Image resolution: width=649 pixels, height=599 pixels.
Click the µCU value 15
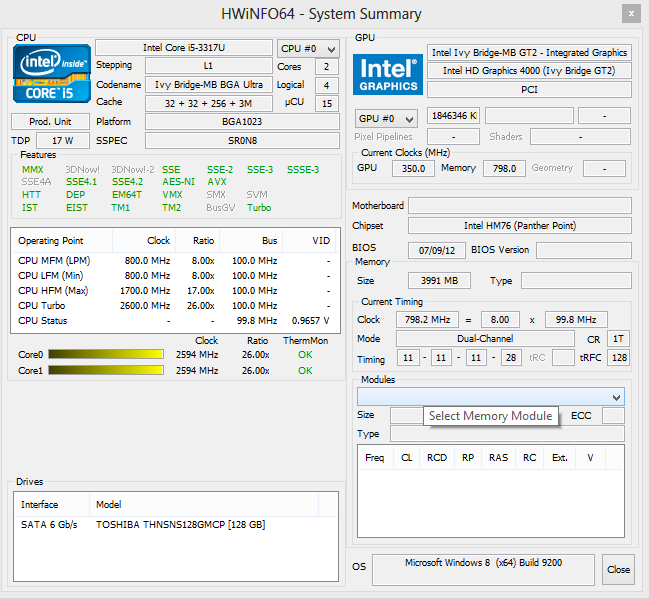[327, 103]
